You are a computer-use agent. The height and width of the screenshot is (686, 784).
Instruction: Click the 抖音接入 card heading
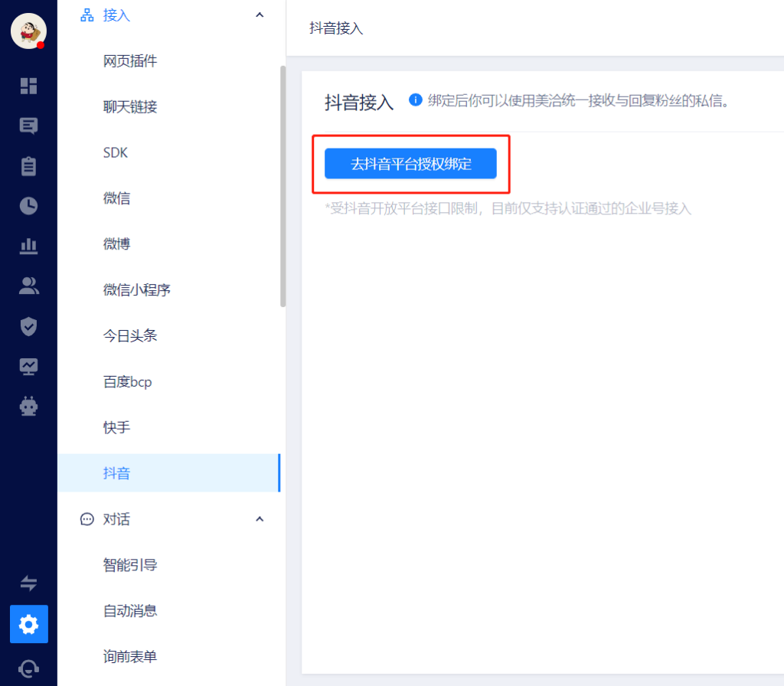(359, 103)
